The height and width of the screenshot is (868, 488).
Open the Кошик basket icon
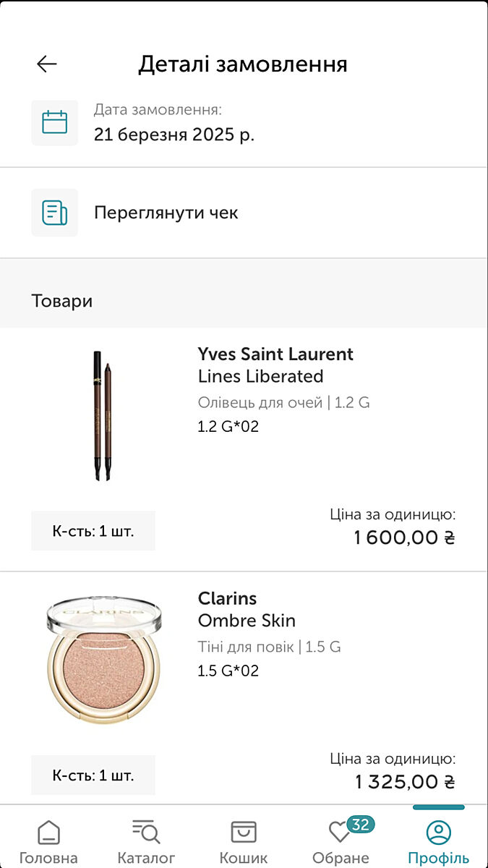244,833
